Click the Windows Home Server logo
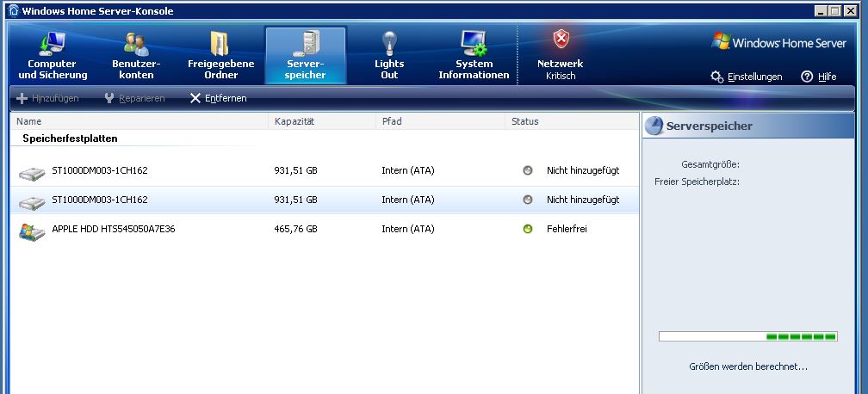 tap(778, 42)
